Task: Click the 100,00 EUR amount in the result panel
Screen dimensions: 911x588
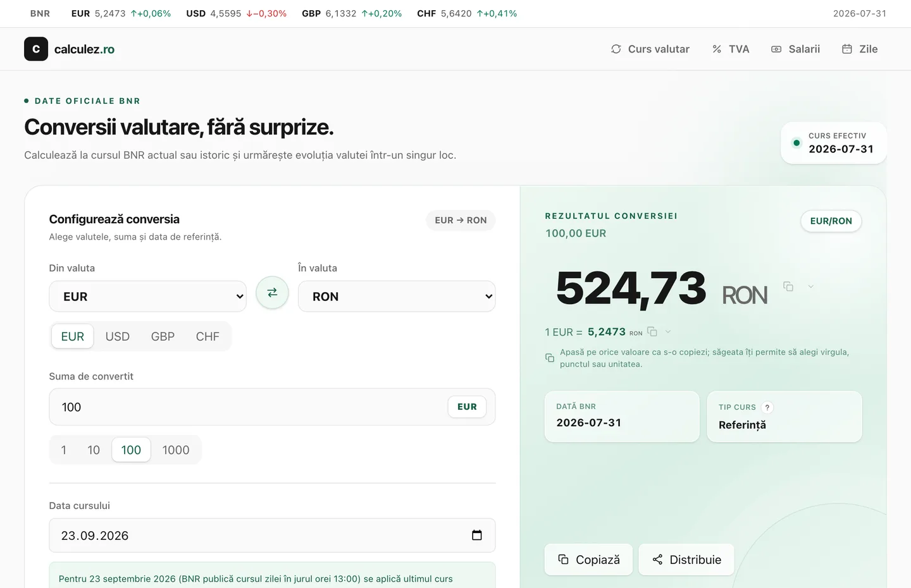Action: (x=576, y=233)
